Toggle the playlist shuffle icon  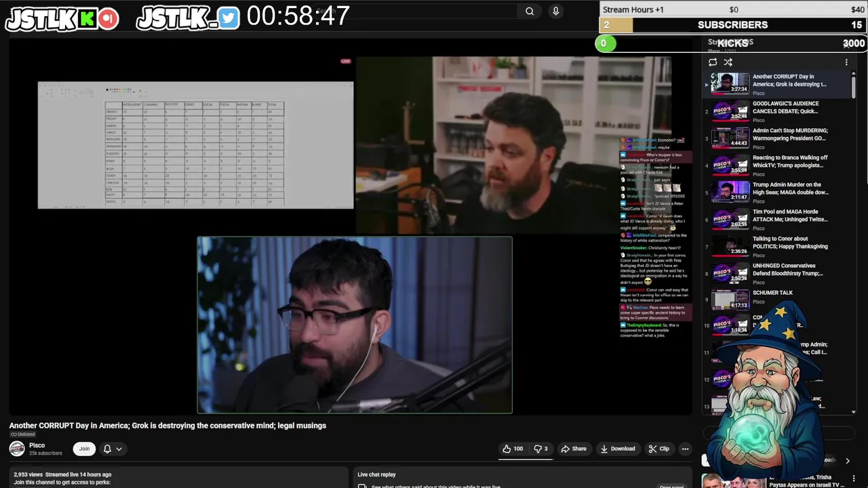pos(728,62)
